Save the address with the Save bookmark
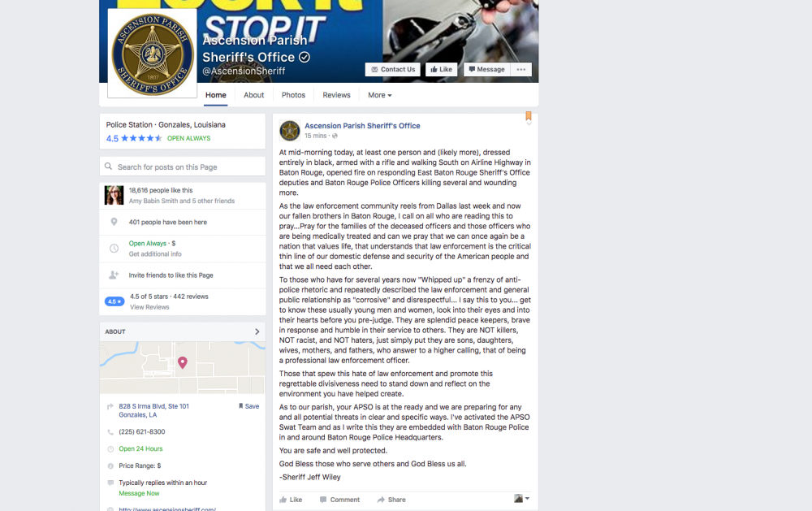812x511 pixels. coord(249,406)
